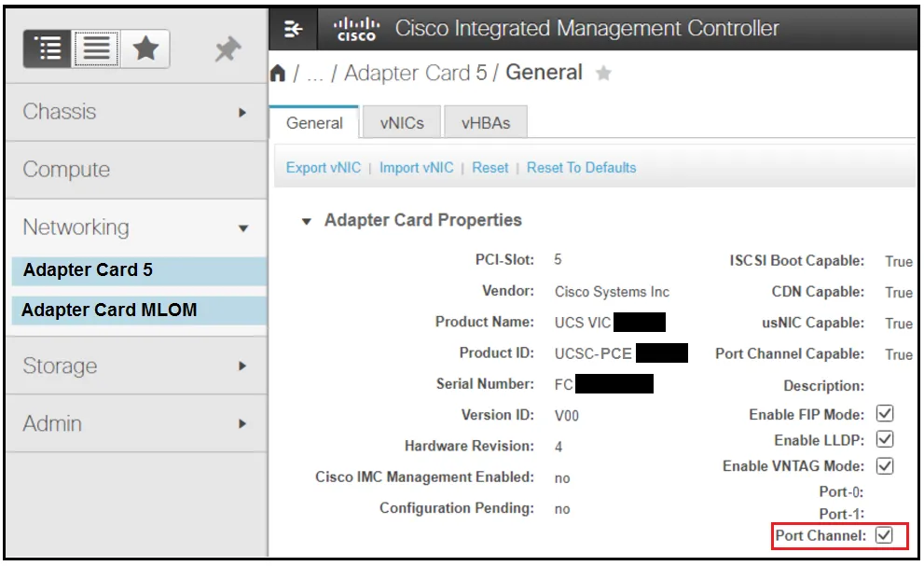Select the tree navigation view icon
Screen dimensions: 924x566
pos(48,48)
